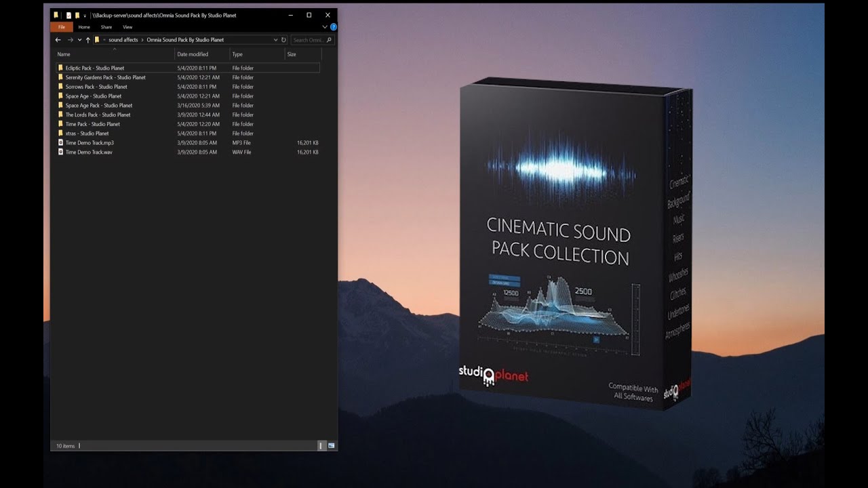Switch to the View ribbon tab
This screenshot has height=488, width=868.
coord(127,27)
